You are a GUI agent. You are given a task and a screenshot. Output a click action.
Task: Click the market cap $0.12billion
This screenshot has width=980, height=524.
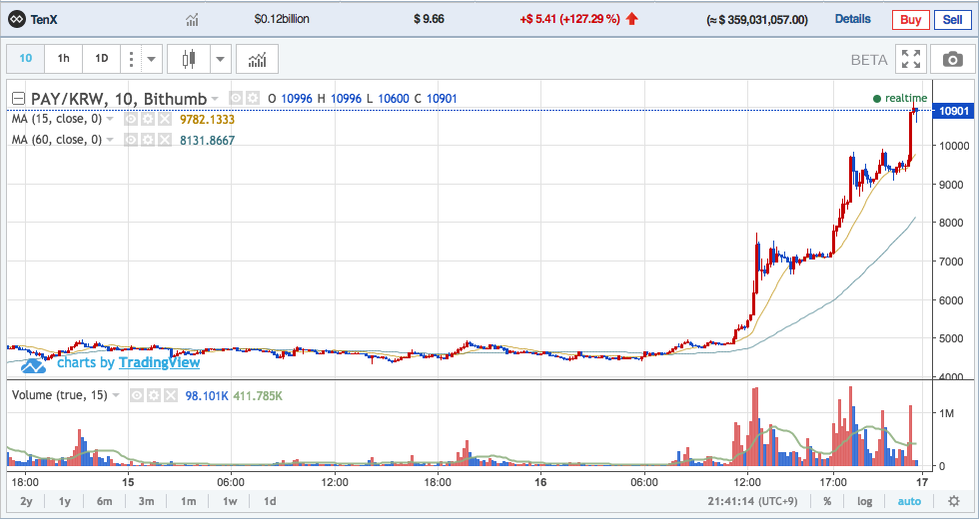point(282,19)
